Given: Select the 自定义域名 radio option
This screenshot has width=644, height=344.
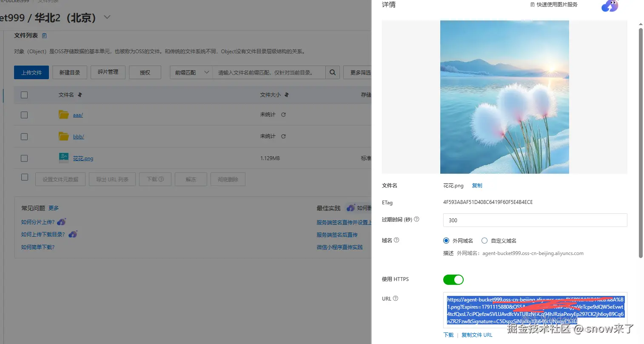Looking at the screenshot, I should (x=484, y=241).
